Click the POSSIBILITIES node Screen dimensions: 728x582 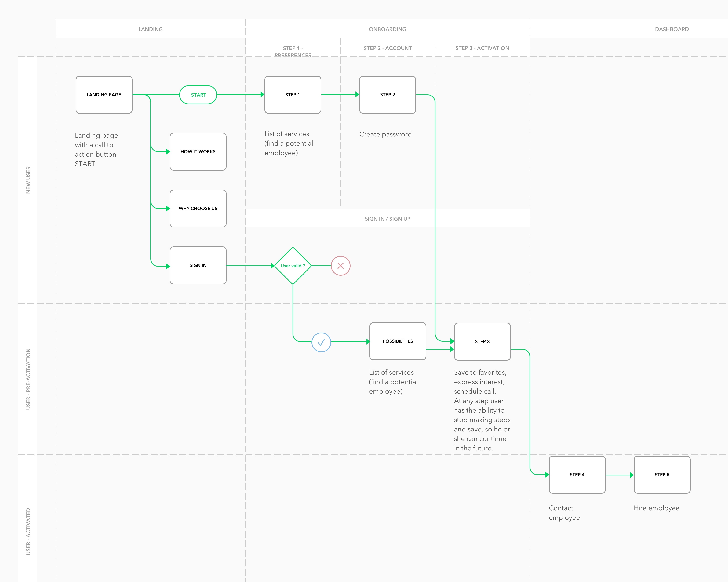coord(397,341)
